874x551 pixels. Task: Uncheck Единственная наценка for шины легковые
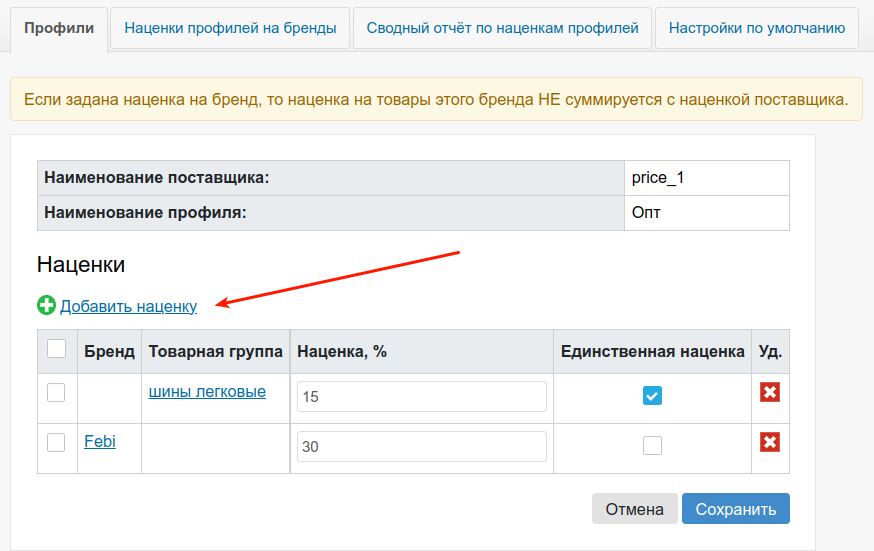652,396
